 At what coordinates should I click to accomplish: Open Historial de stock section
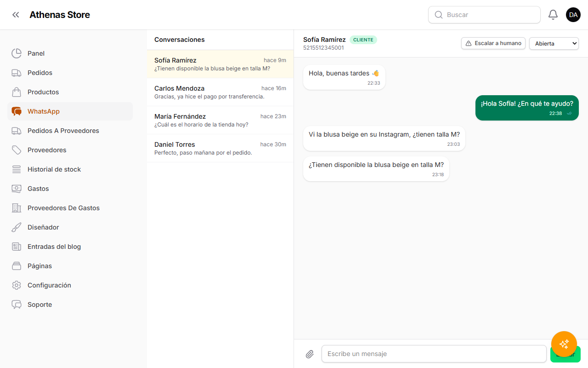click(x=70, y=169)
